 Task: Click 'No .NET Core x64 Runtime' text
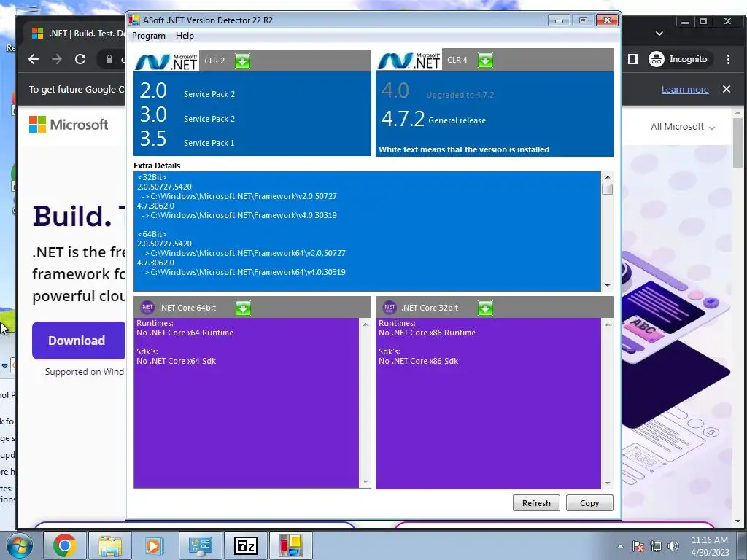tap(185, 332)
